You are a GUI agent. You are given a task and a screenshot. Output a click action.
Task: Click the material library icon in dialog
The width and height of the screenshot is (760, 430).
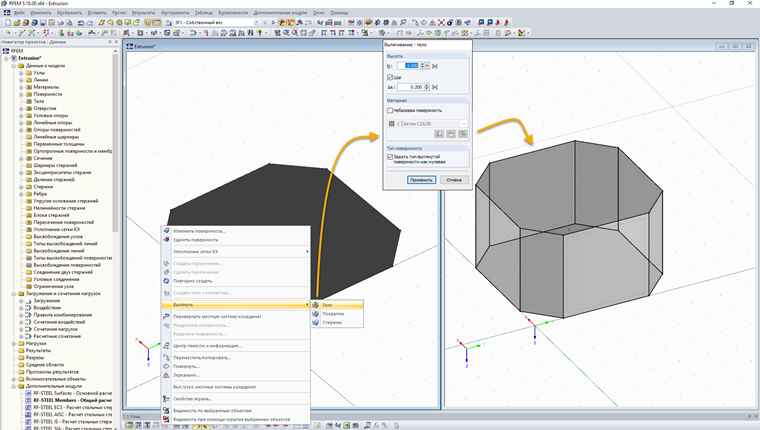tap(439, 134)
